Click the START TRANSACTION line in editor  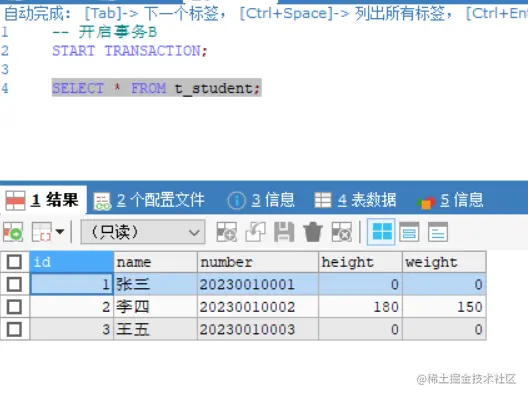130,51
